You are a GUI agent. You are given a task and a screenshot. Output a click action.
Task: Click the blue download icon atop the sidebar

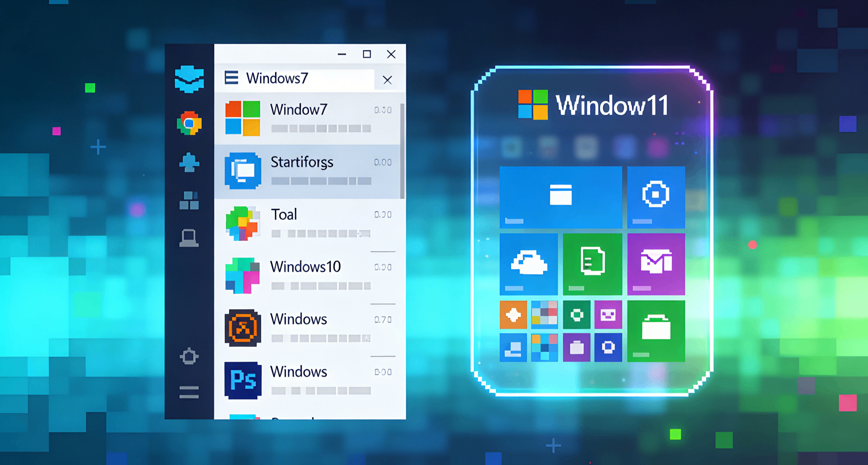[189, 80]
